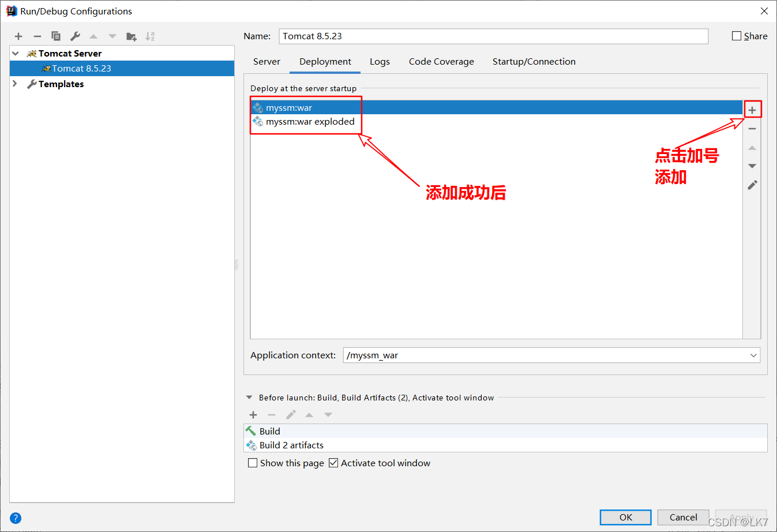The width and height of the screenshot is (777, 532).
Task: Add a Before launch task with plus
Action: (x=253, y=414)
